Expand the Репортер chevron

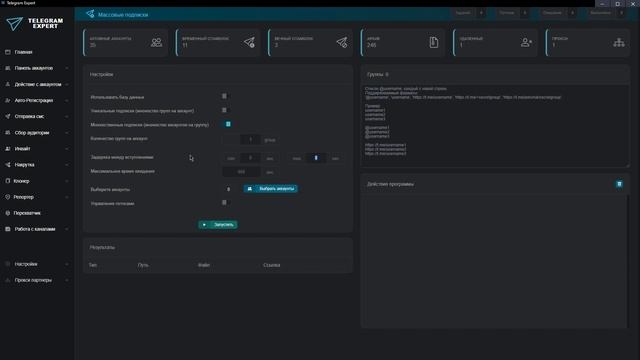click(x=67, y=197)
